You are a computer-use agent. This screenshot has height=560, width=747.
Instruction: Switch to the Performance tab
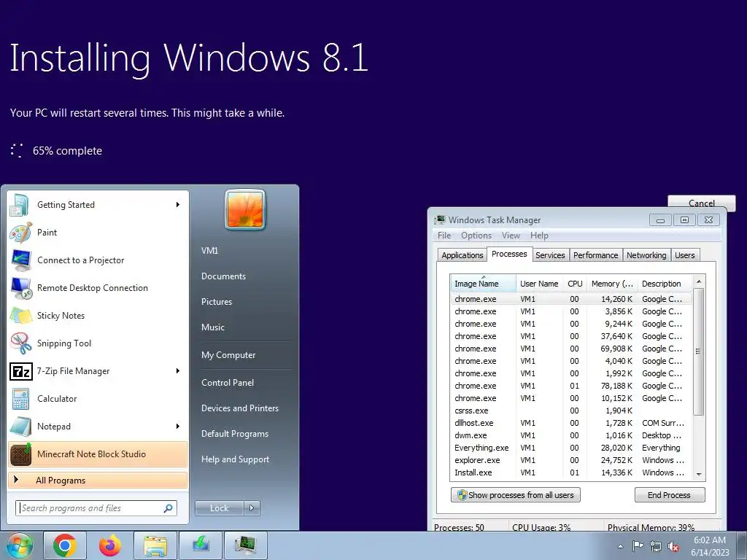pyautogui.click(x=595, y=255)
